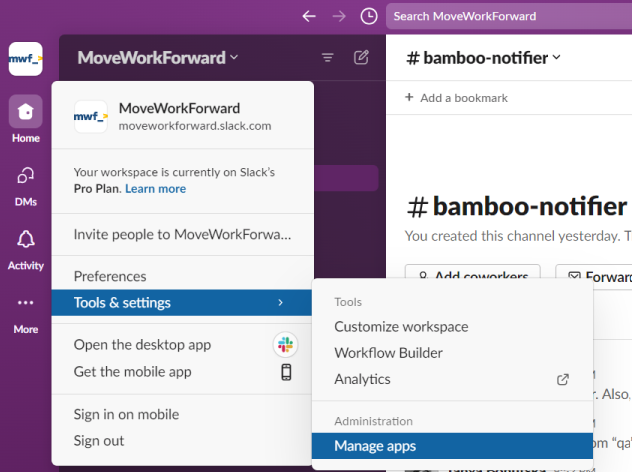Expand the MoveWorkForward workspace dropdown
This screenshot has height=472, width=632.
click(158, 57)
